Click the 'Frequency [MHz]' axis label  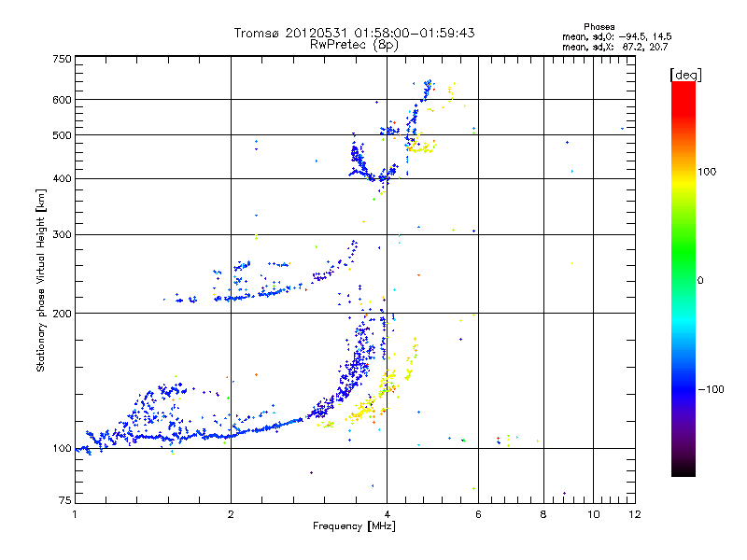[354, 526]
